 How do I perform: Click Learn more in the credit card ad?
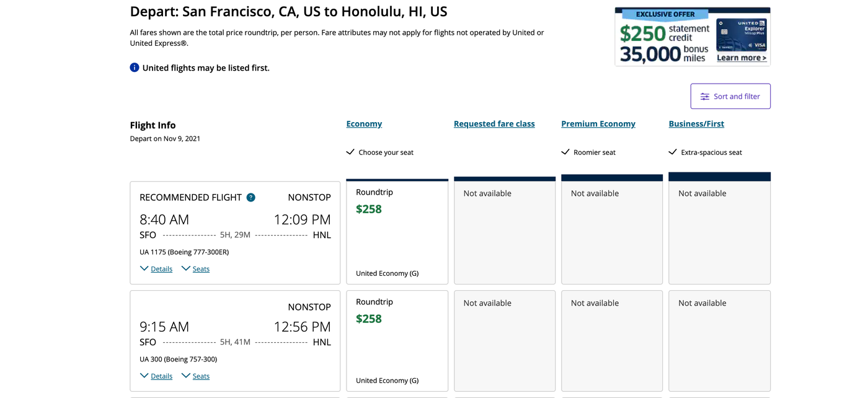(742, 58)
